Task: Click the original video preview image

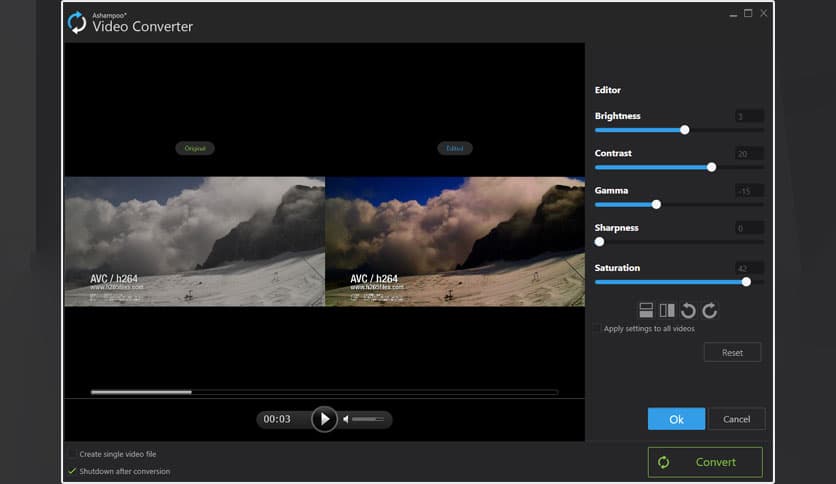Action: pyautogui.click(x=195, y=241)
